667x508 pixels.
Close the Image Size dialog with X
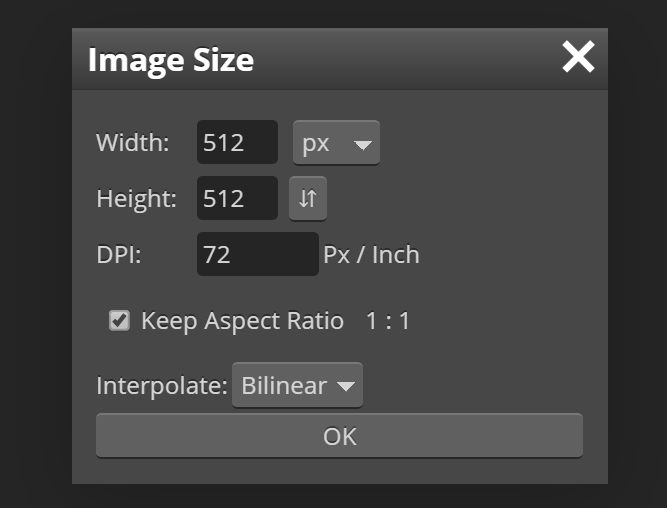click(x=578, y=57)
